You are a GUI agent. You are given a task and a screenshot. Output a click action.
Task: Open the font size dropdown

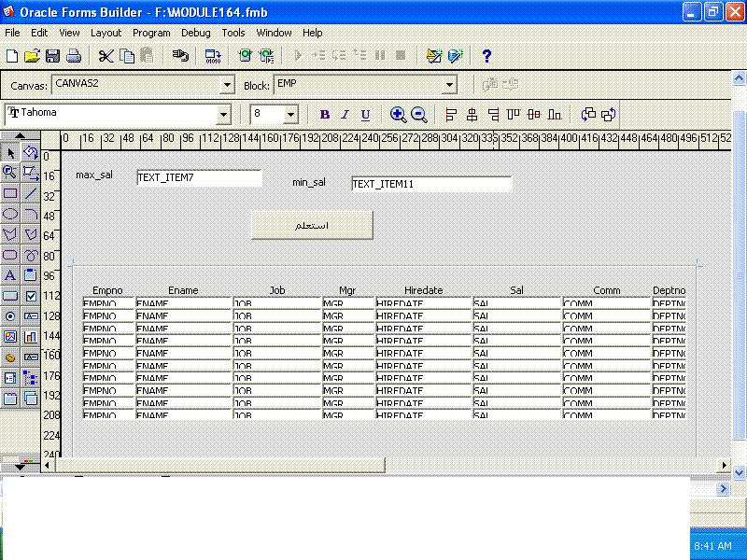click(x=290, y=115)
